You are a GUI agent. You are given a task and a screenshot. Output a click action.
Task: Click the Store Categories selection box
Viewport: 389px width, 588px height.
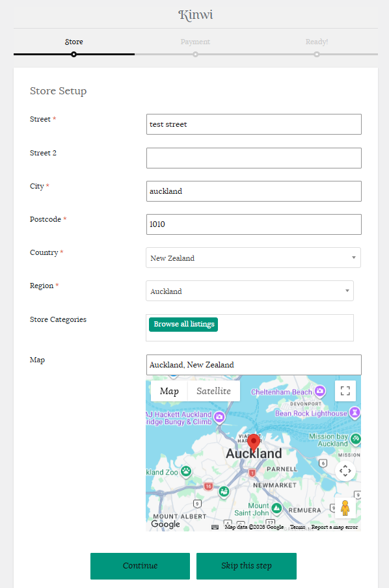[249, 328]
